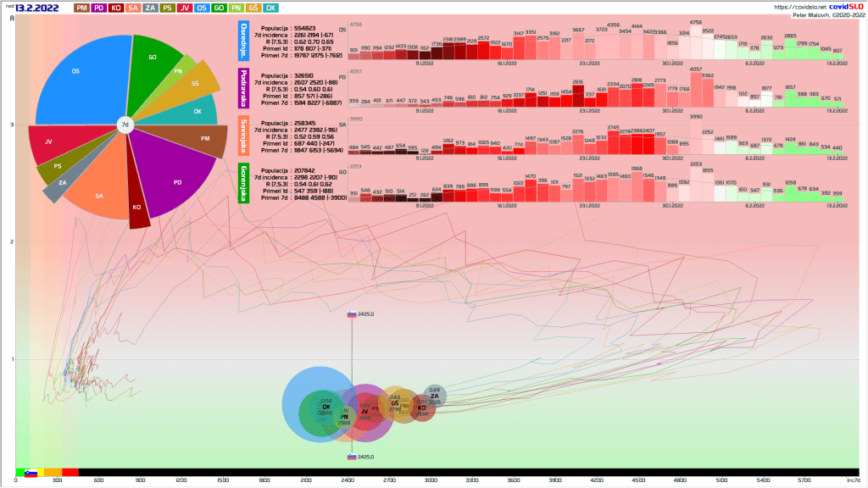Viewport: 868px width, 488px height.
Task: Toggle the GO legend badge
Action: click(x=219, y=8)
